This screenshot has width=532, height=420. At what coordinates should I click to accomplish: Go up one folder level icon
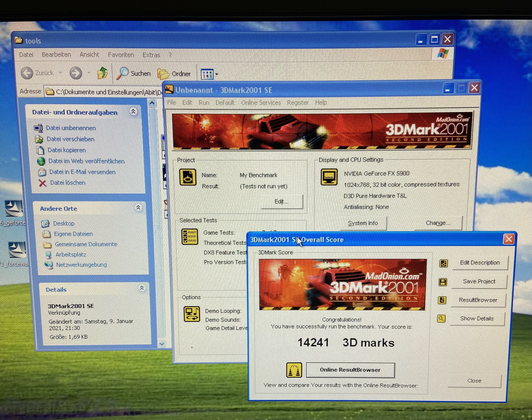click(x=102, y=73)
